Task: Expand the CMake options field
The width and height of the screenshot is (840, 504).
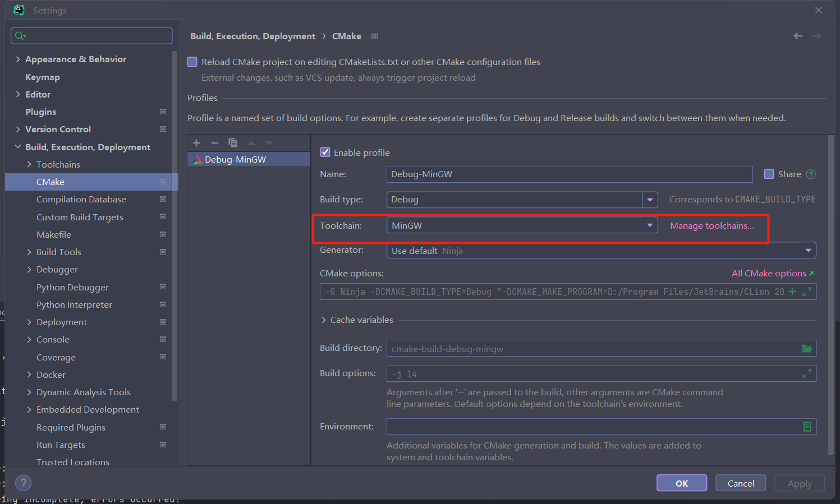Action: point(807,292)
